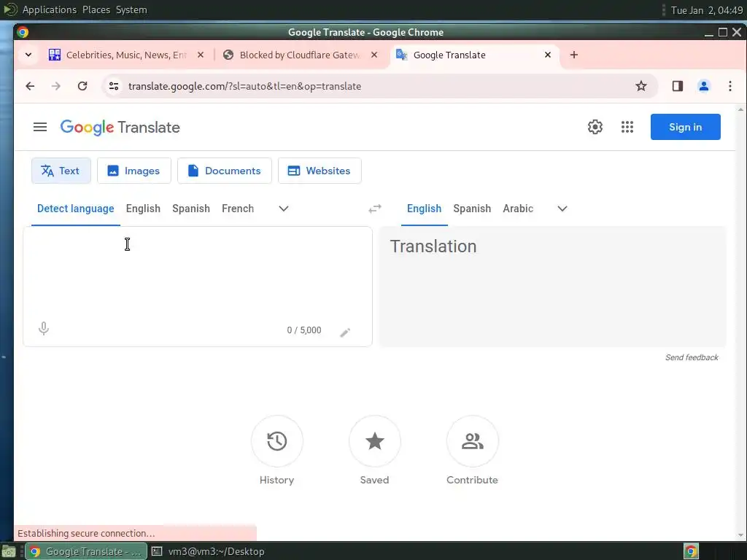The width and height of the screenshot is (747, 560).
Task: Open the hamburger main menu
Action: tap(40, 127)
